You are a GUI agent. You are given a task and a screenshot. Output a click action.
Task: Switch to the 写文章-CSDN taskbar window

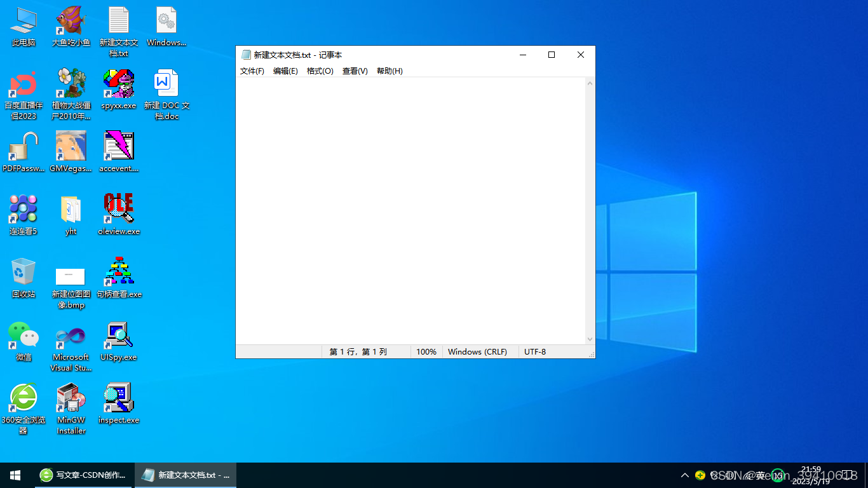[83, 475]
